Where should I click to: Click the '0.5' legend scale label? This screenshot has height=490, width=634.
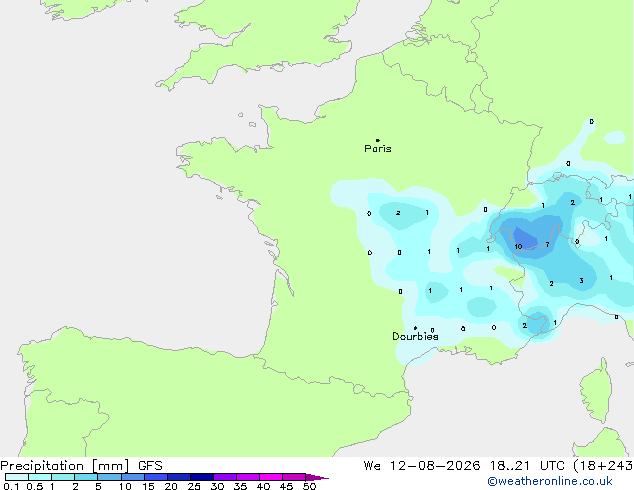[x=35, y=486]
